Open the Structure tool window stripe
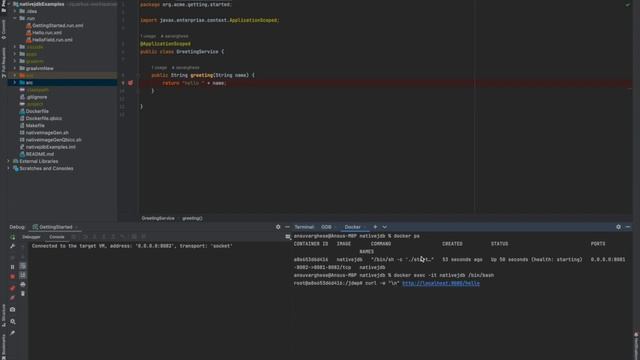 [3, 315]
